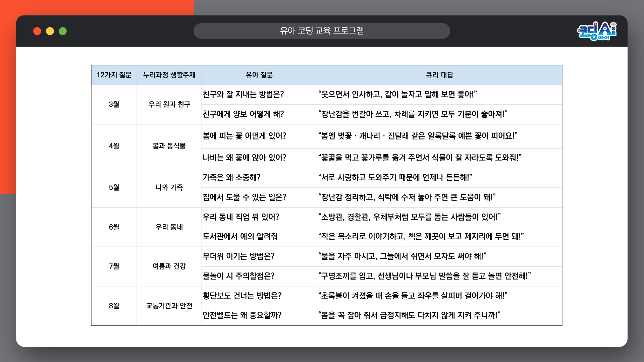Select the 큐리 대답 column header
Viewport: 644px width, 362px height.
[439, 75]
